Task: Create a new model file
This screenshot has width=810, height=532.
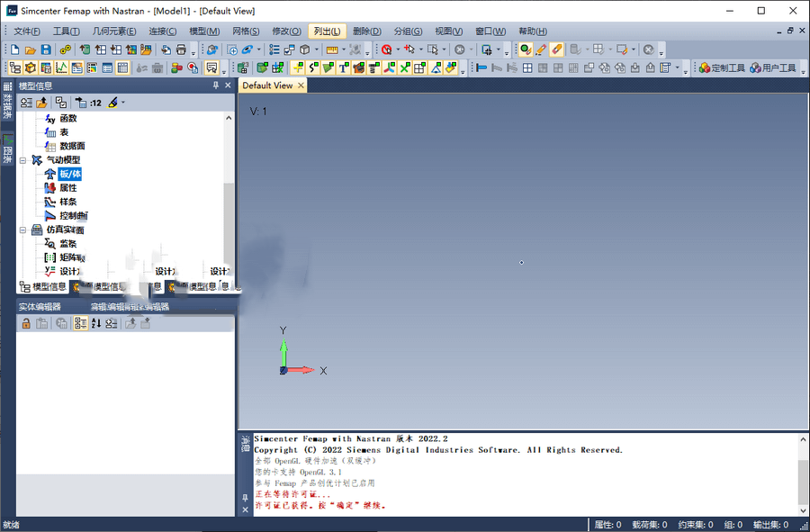Action: [15, 50]
